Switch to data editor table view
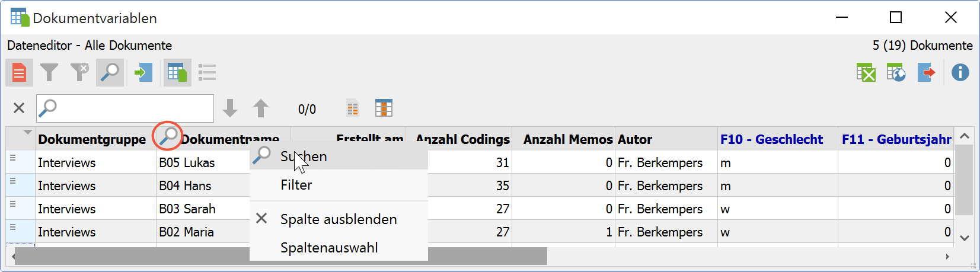This screenshot has width=980, height=272. [177, 73]
